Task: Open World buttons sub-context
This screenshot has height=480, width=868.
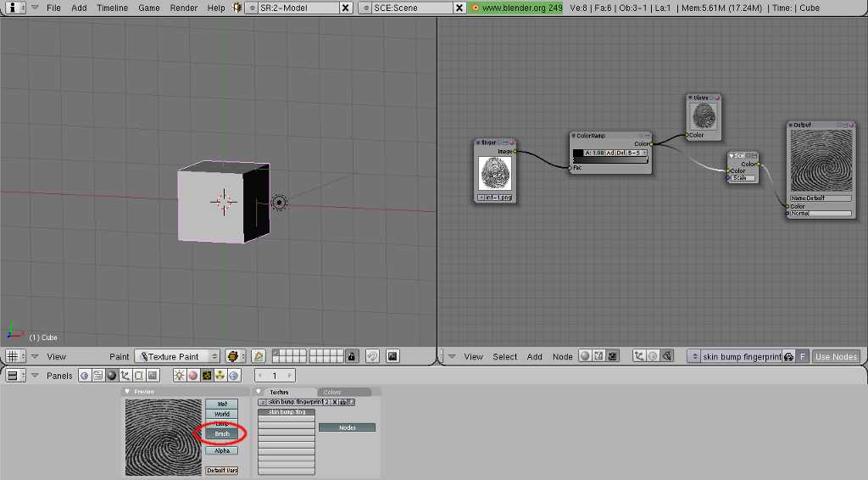Action: pyautogui.click(x=234, y=376)
